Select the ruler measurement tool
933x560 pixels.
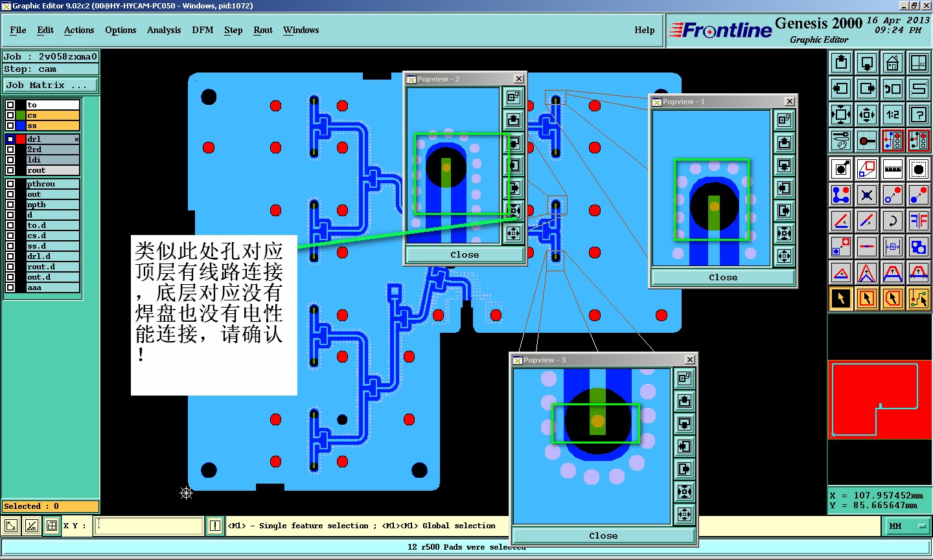pos(893,169)
